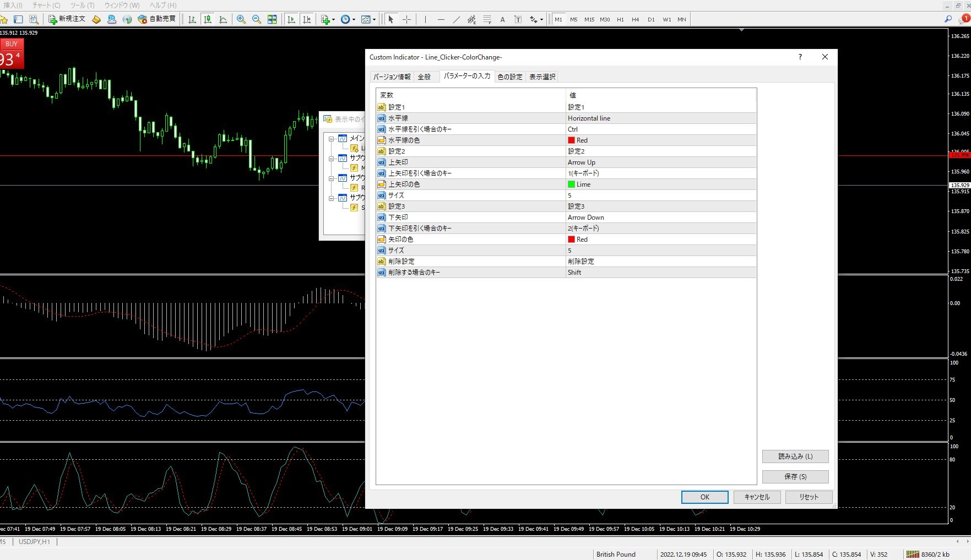Viewport: 971px width, 560px height.
Task: Toggle the 自動売買 auto trading button
Action: [157, 19]
